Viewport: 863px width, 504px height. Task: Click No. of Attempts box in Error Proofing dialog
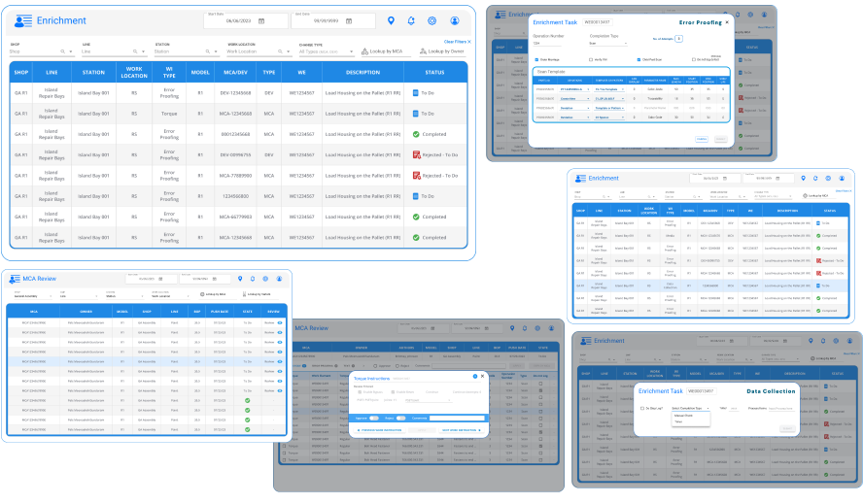(x=678, y=39)
